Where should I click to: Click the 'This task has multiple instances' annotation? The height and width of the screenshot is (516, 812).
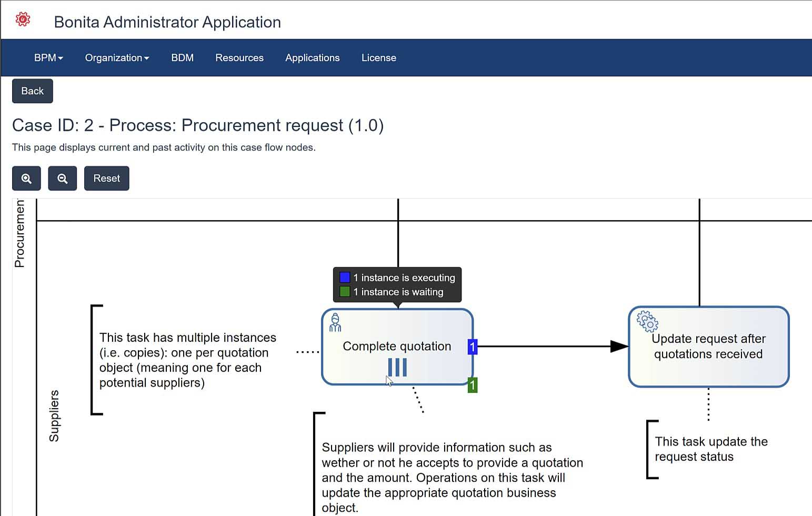tap(188, 360)
